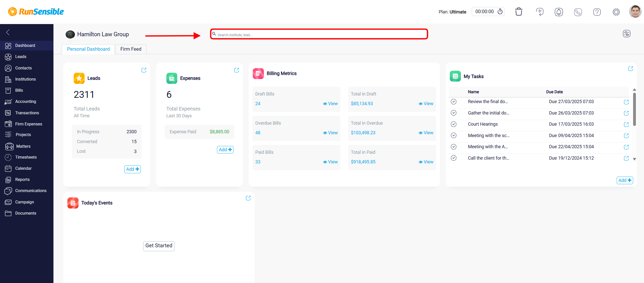
Task: Add a new task in My Tasks
Action: 625,180
